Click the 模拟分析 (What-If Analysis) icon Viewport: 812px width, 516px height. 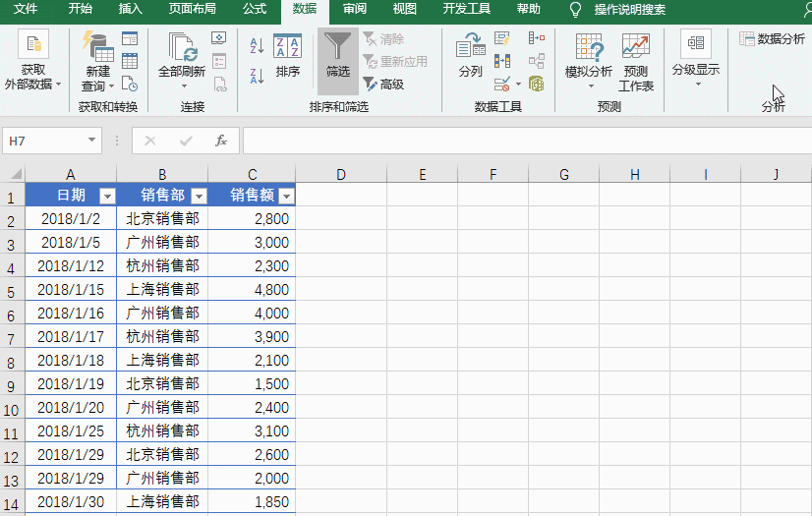click(589, 47)
